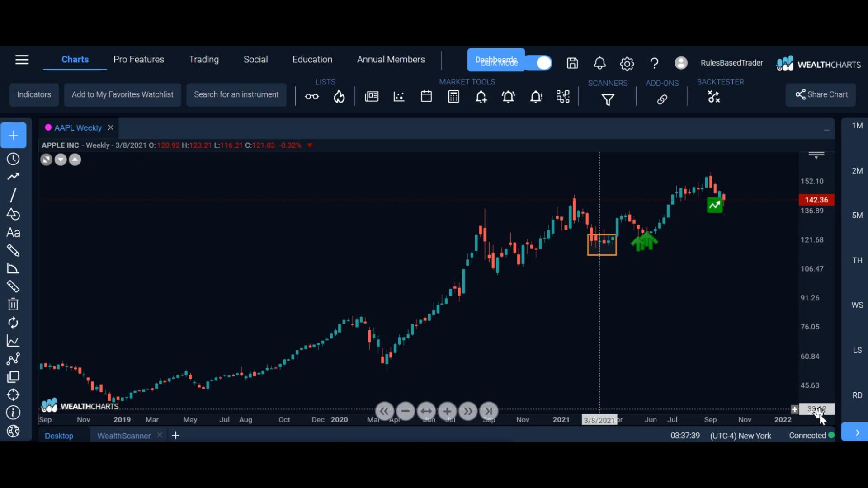Open the clock timeframe tool
Screen dimensions: 868x488
tap(13, 159)
